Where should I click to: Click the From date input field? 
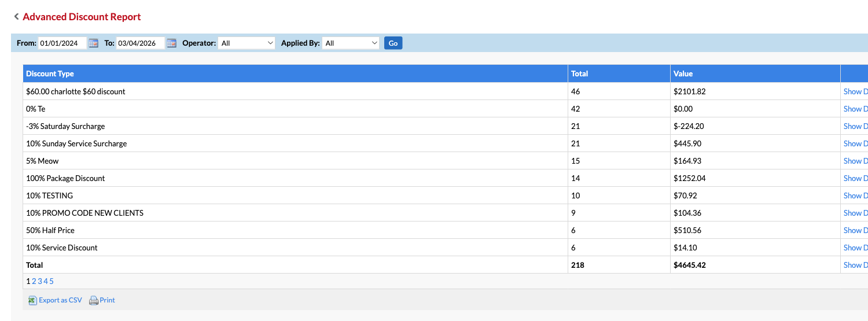pos(62,43)
